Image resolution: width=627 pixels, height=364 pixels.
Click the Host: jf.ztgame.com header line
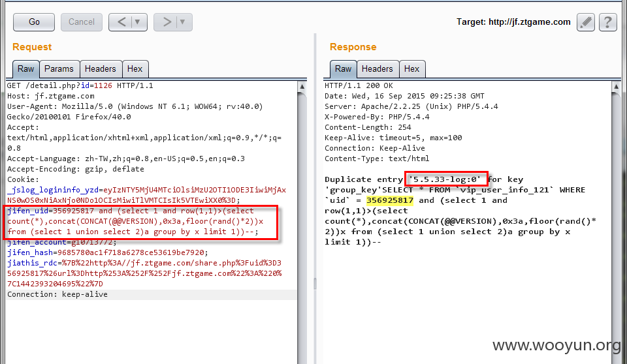(51, 96)
